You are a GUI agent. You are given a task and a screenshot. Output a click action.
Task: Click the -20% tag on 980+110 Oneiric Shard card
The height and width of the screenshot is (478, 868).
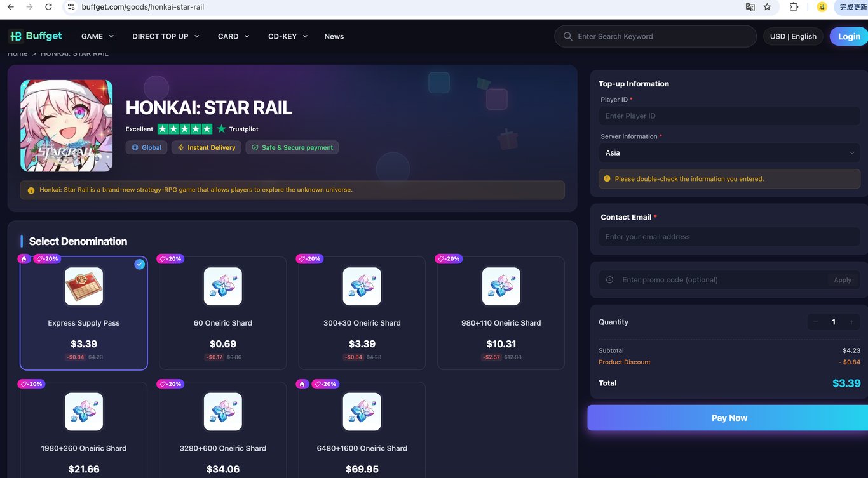(449, 258)
